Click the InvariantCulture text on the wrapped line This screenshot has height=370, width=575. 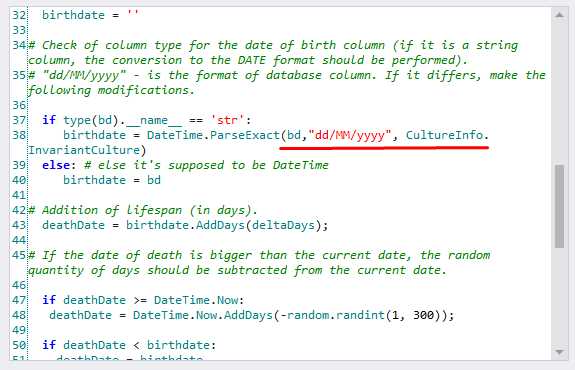(x=84, y=150)
